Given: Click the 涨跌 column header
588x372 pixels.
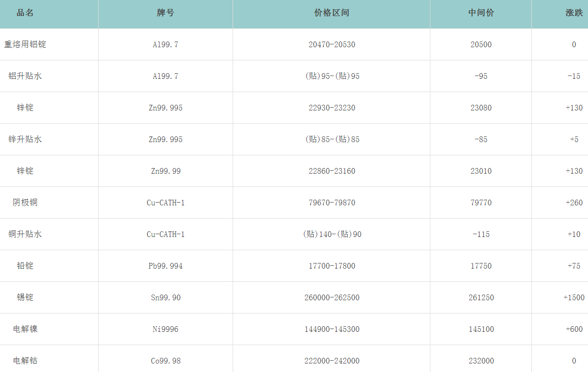Looking at the screenshot, I should coord(574,13).
